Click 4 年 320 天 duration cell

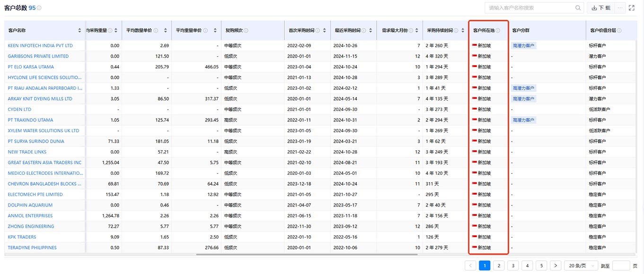tap(437, 56)
